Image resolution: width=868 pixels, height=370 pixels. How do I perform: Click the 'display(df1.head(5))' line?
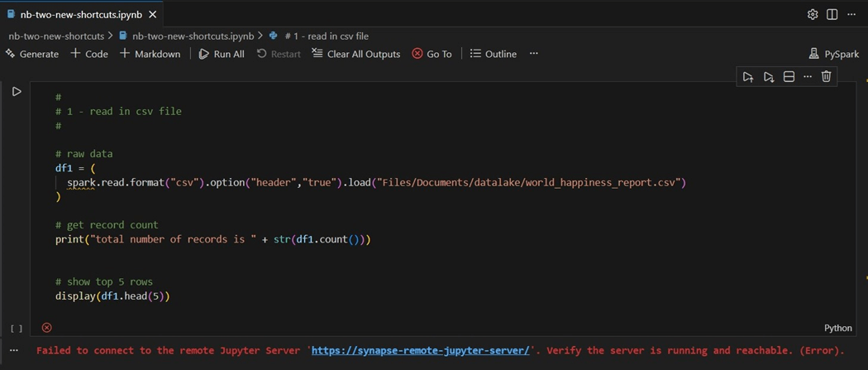point(112,296)
